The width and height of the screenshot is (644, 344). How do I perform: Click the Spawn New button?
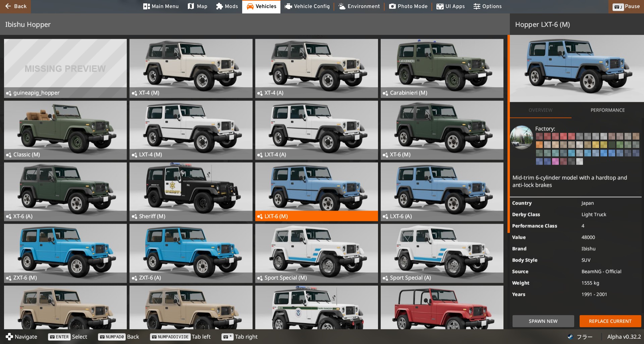click(543, 321)
